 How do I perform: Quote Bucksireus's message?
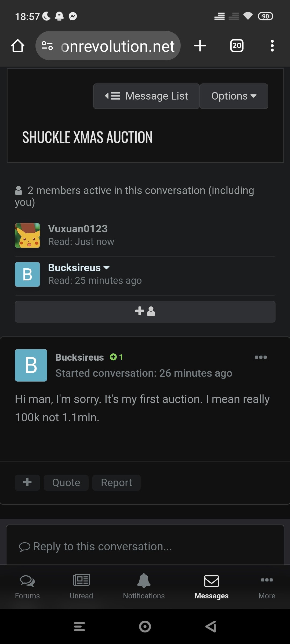(x=66, y=482)
